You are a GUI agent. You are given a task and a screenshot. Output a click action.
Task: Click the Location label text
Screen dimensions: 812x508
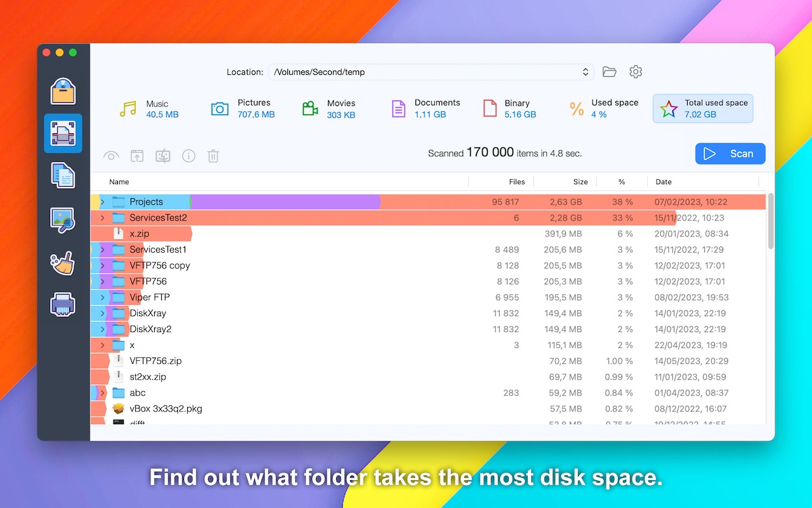tap(245, 72)
